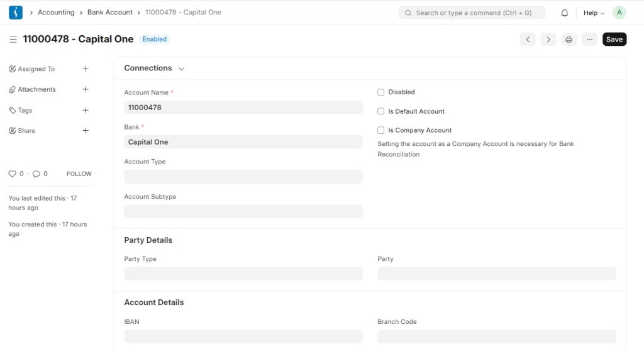
Task: Open the notifications bell icon
Action: click(565, 13)
